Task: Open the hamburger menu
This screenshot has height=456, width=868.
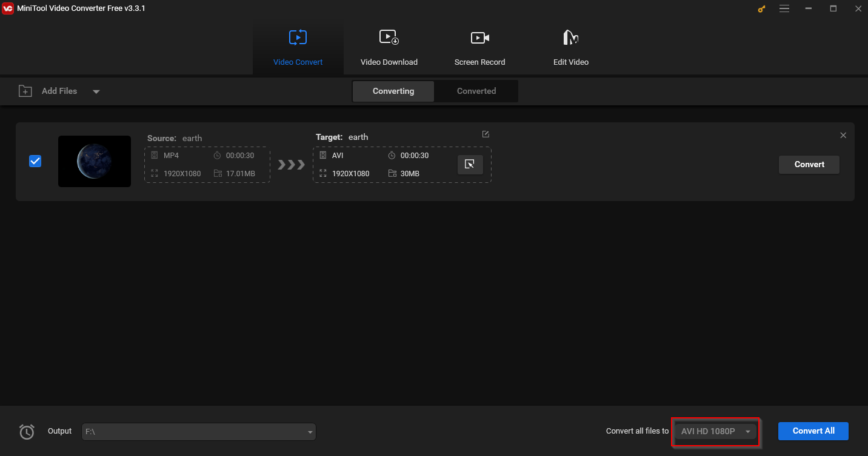Action: coord(784,8)
